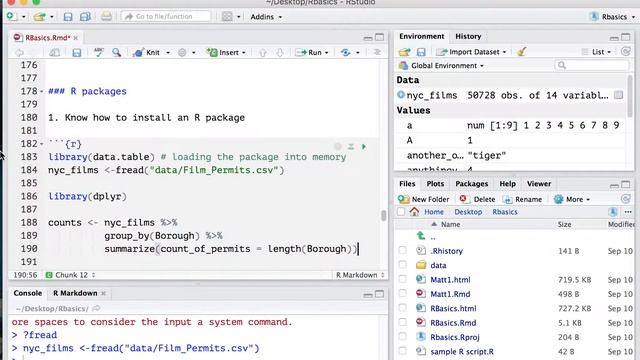Click the editor vertical scrollbar handle
The height and width of the screenshot is (360, 640).
point(384,216)
